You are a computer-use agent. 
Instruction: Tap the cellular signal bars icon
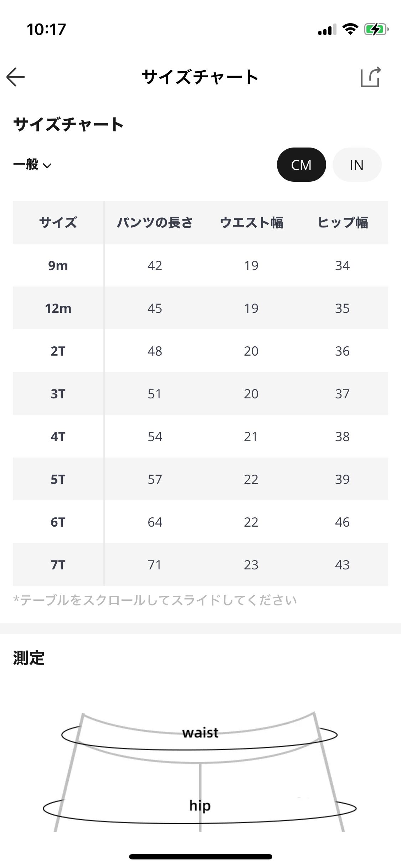pos(327,30)
